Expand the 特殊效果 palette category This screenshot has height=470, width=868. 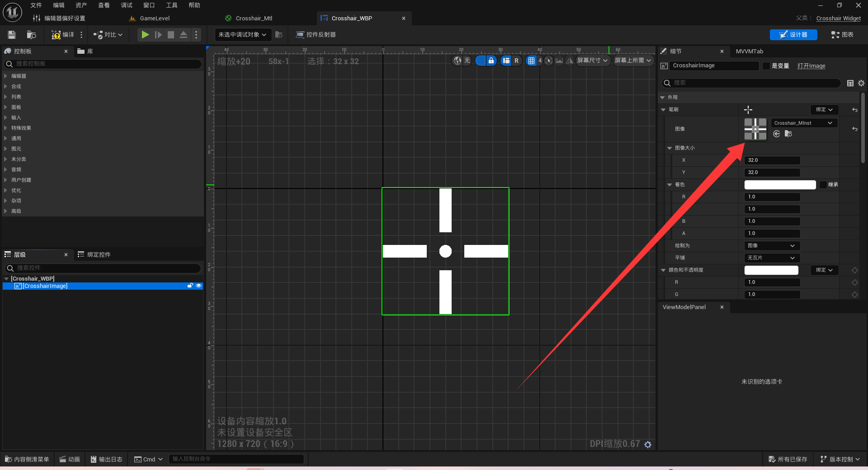pyautogui.click(x=5, y=128)
